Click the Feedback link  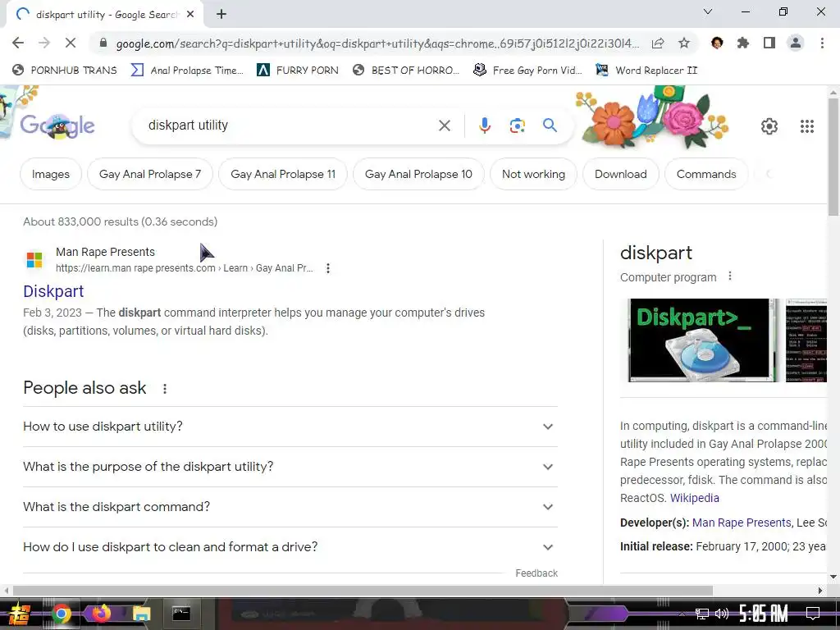point(536,573)
